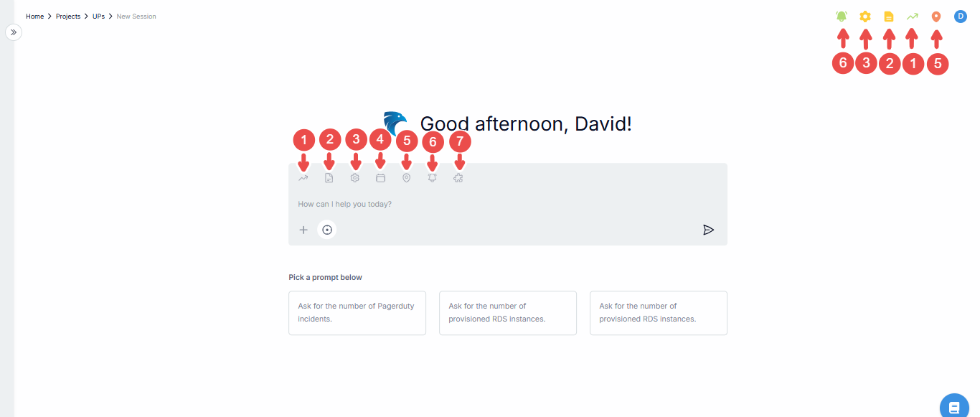Click the plus button to add an attachment

(x=303, y=230)
